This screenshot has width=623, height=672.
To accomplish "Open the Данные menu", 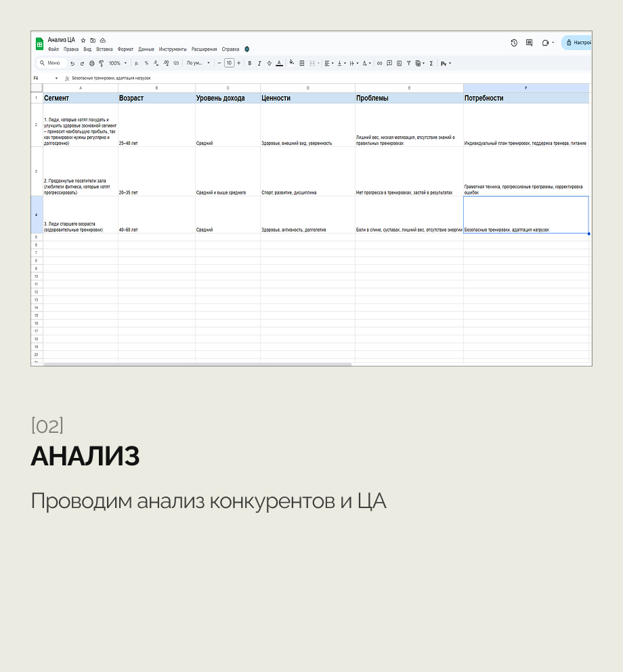I will click(146, 49).
